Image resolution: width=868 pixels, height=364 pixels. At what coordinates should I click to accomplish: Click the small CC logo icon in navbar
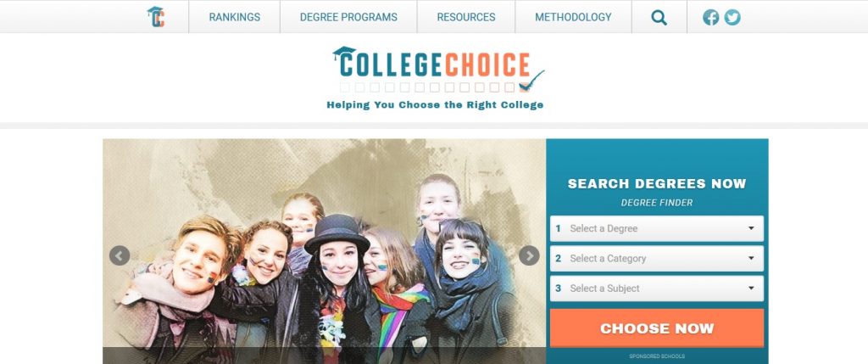(x=156, y=17)
